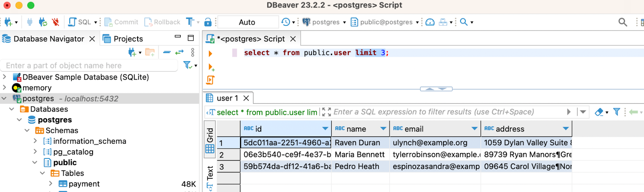Click the Disconnect icon with red plug
The image size is (644, 192).
pyautogui.click(x=56, y=22)
